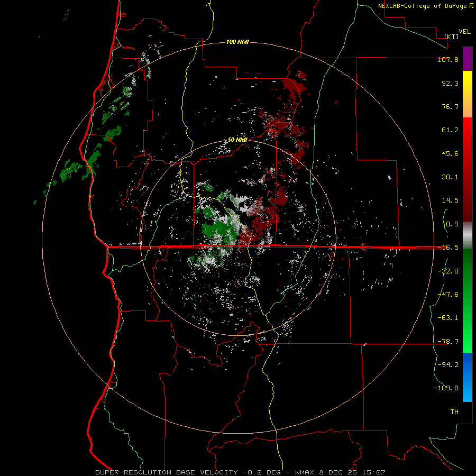Click the SUPER-RESOLUTION BASE VELOCITY caption

coord(167,472)
